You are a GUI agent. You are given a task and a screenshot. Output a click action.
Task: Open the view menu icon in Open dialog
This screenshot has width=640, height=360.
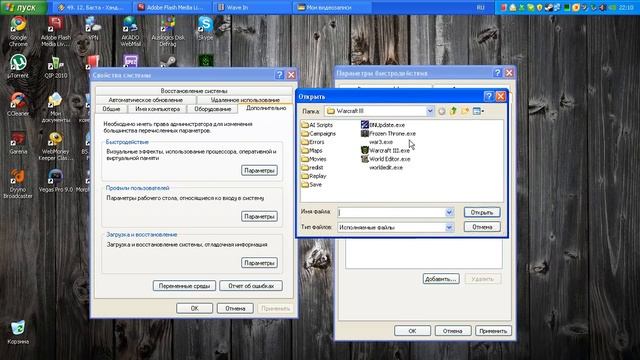click(x=478, y=111)
